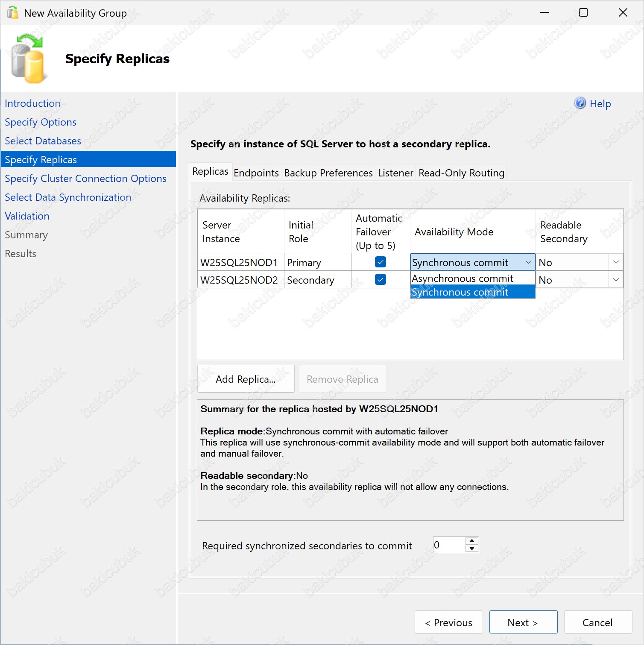Viewport: 644px width, 645px height.
Task: Increase required synchronized secondaries with up arrow
Action: pyautogui.click(x=472, y=541)
